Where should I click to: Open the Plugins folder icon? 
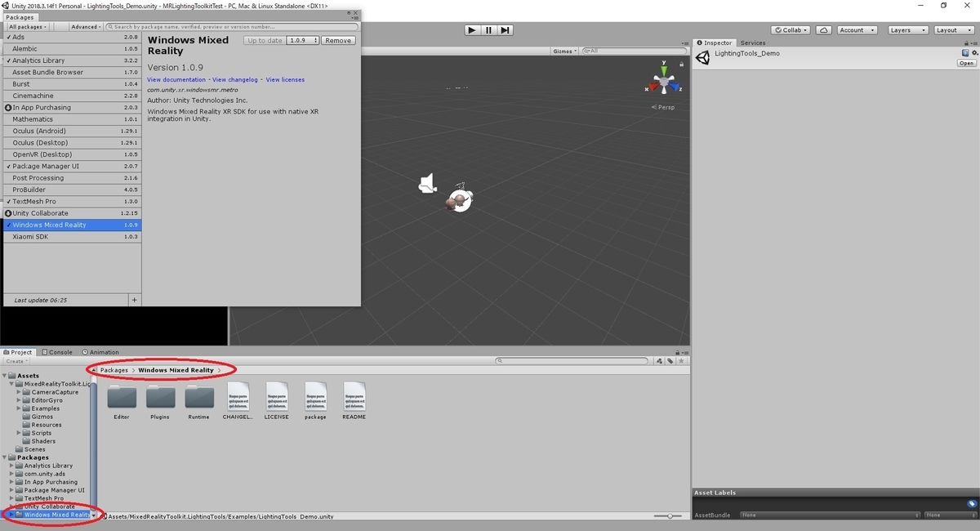160,396
